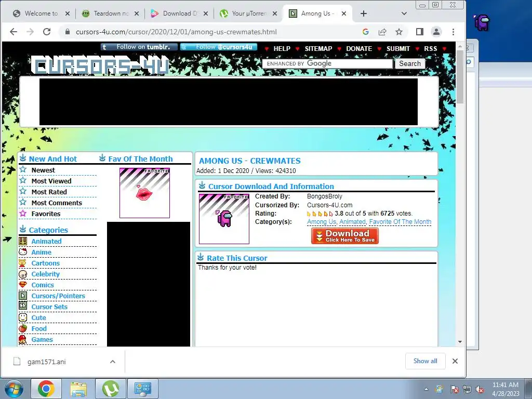This screenshot has width=532, height=399.
Task: Open the Windows Start menu
Action: click(14, 388)
